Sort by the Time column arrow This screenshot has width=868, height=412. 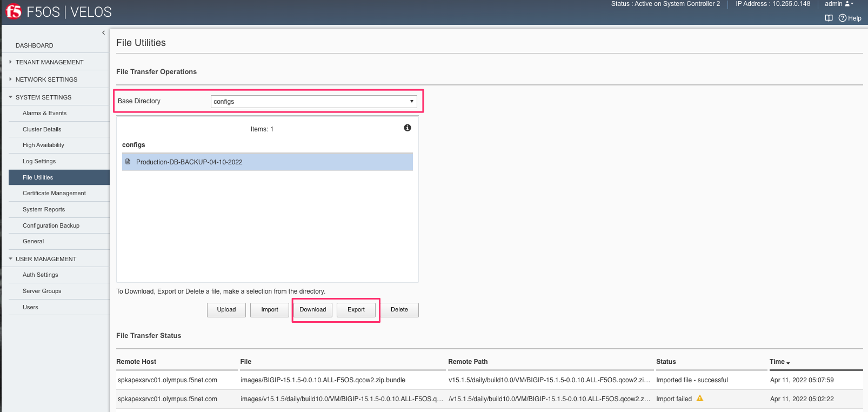788,363
